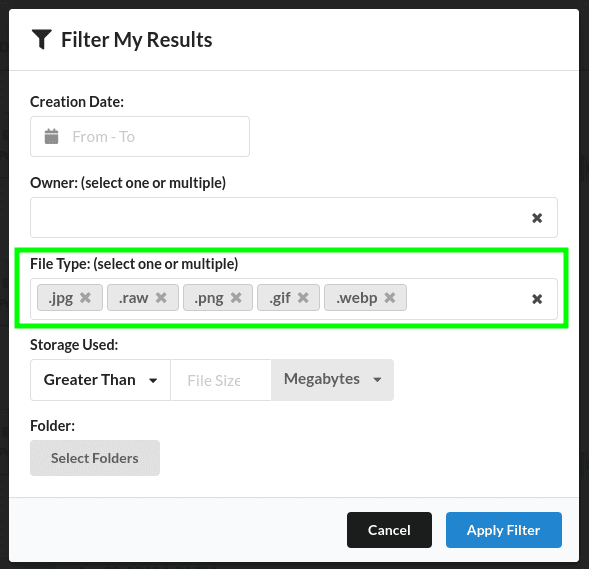Open the Megabytes unit dropdown
The image size is (589, 569).
click(332, 379)
